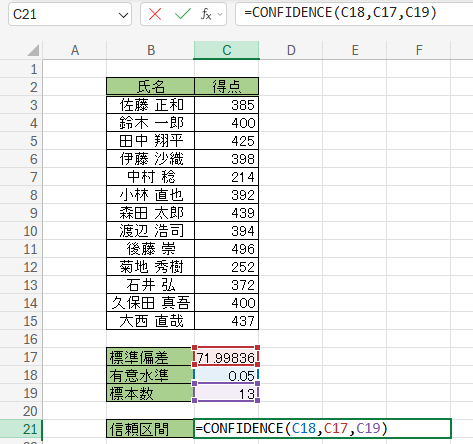The image size is (473, 444).
Task: Click score cell 439
Action: click(x=227, y=213)
